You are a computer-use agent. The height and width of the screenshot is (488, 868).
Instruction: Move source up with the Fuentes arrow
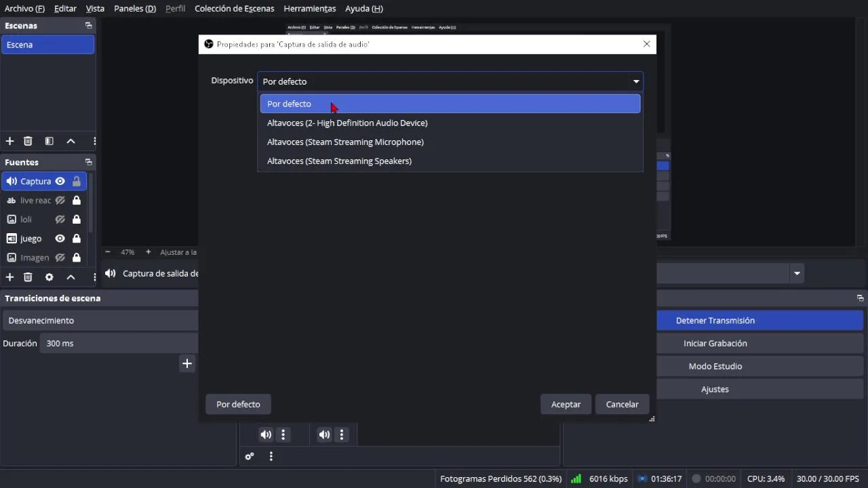[x=71, y=277]
